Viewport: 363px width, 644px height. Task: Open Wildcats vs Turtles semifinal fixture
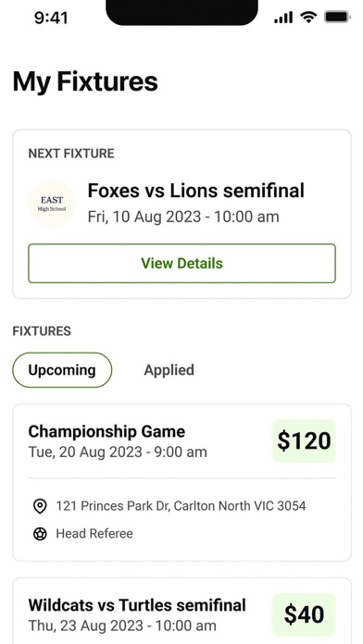(137, 605)
